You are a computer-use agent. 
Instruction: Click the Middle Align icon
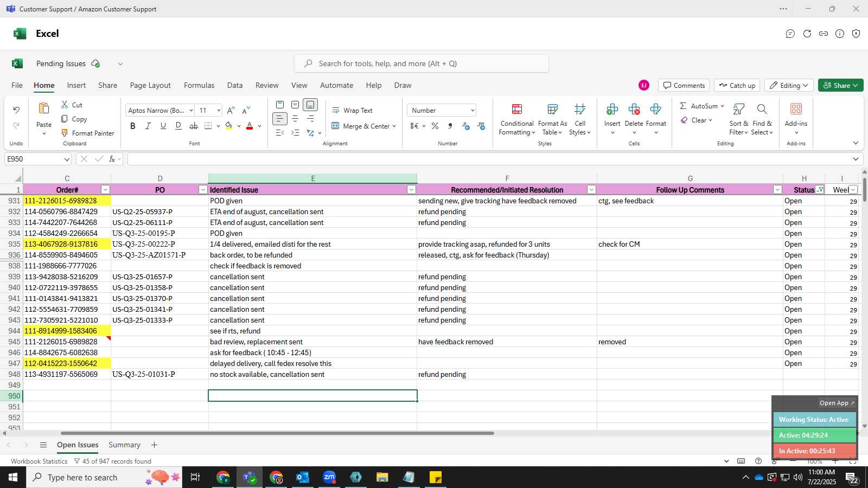295,105
